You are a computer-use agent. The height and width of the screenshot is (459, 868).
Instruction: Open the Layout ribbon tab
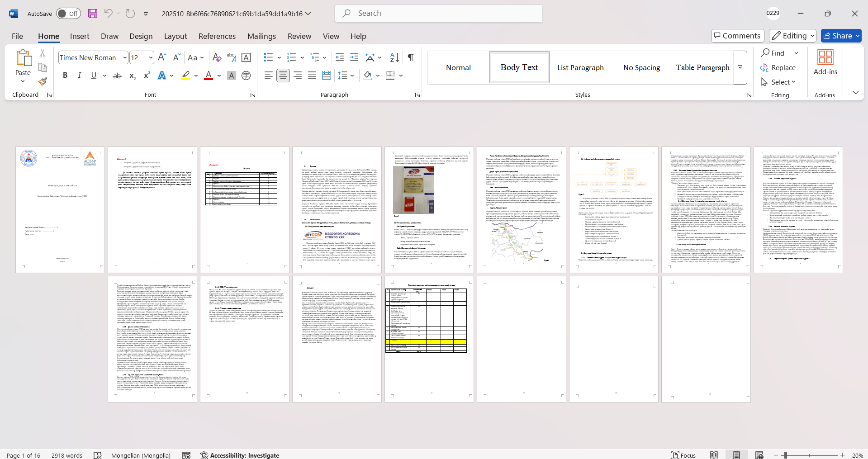(175, 36)
